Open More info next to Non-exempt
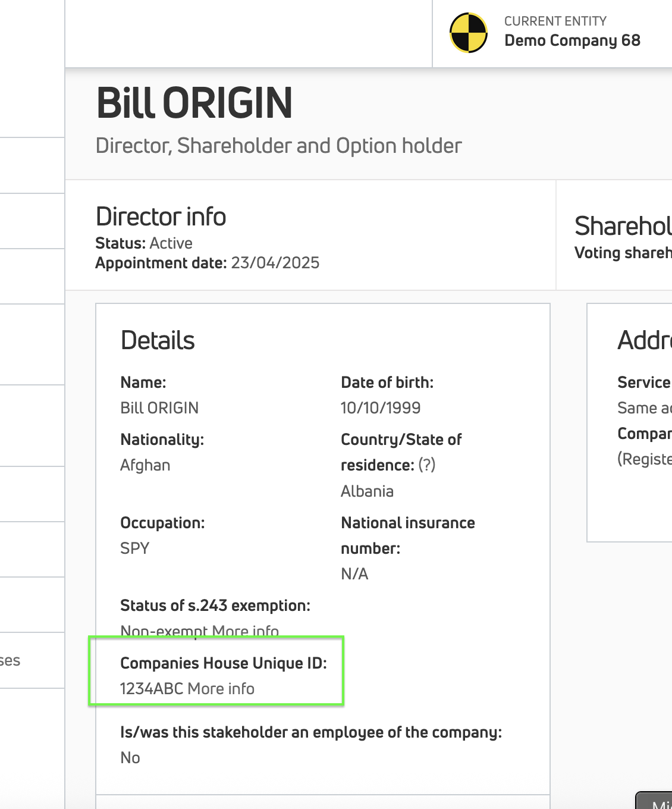Viewport: 672px width, 809px height. [245, 631]
